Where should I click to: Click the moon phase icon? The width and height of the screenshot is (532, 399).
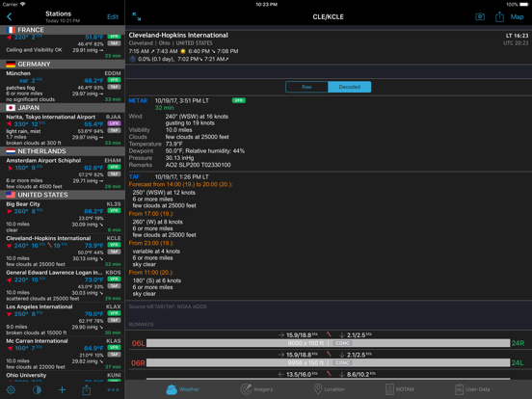[132, 59]
